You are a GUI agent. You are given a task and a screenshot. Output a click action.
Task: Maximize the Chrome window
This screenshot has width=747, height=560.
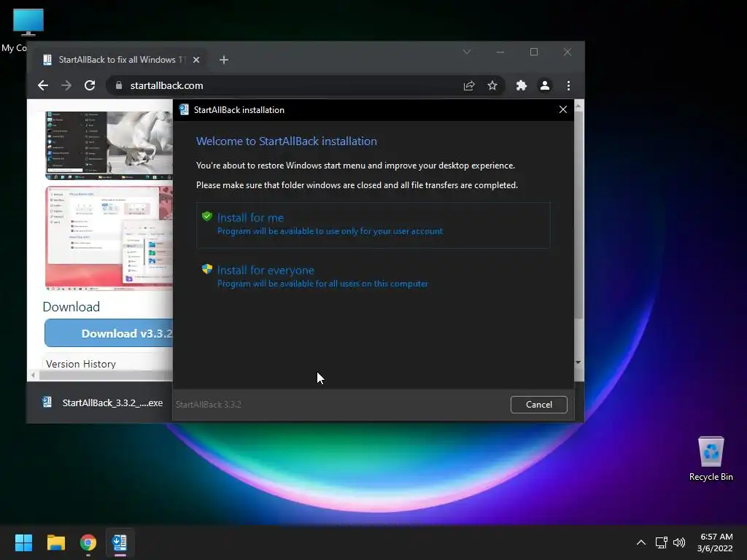tap(534, 52)
